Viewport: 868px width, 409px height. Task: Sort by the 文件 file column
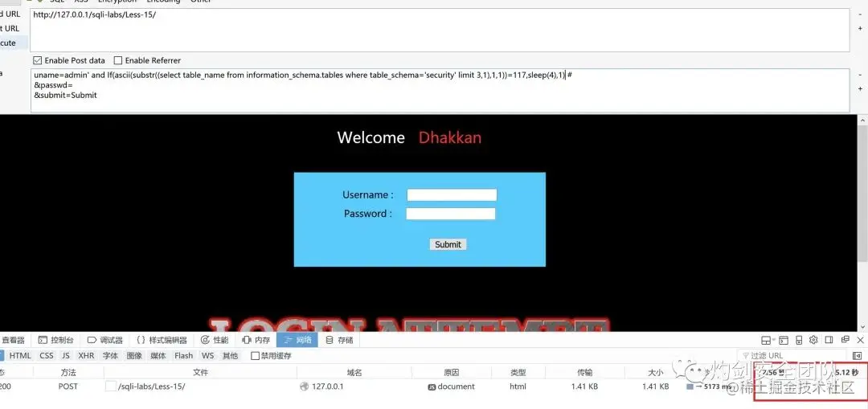point(200,373)
